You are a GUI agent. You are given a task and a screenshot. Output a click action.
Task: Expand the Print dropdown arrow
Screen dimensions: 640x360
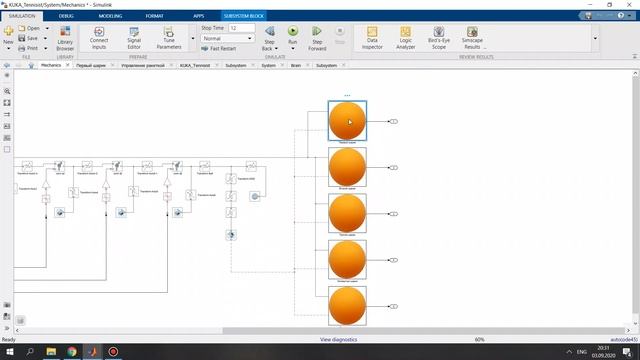pos(45,48)
